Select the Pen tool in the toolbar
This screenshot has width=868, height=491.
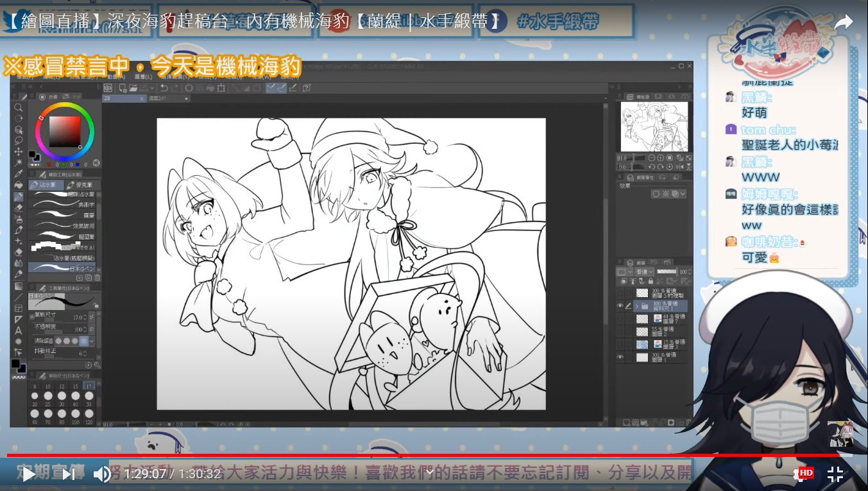[19, 197]
